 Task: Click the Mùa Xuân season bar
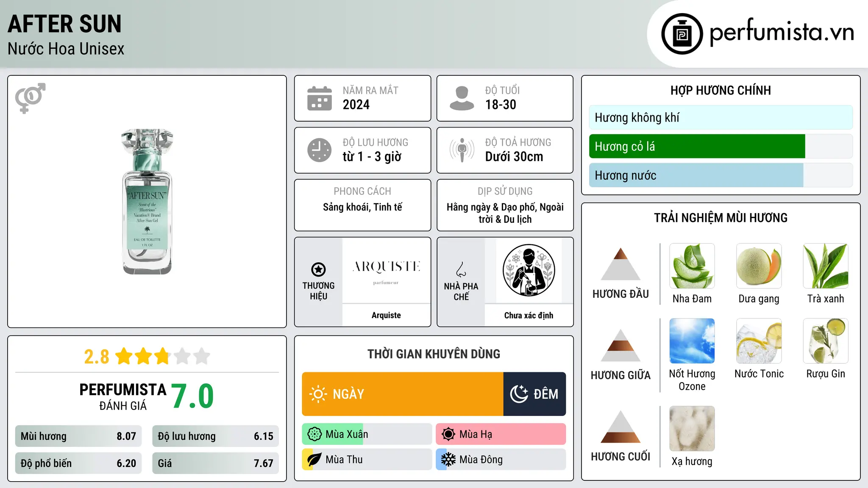tap(367, 434)
